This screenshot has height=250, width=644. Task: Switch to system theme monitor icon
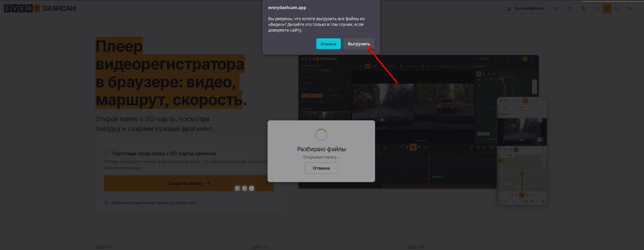(x=597, y=8)
